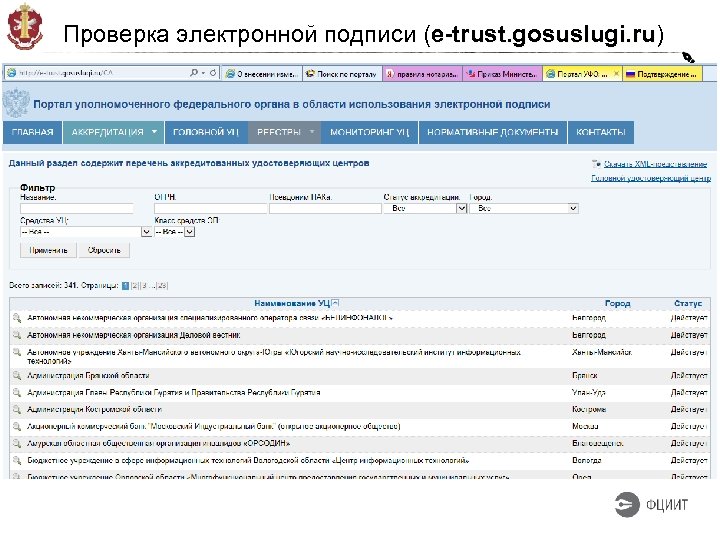Click Бюджетное учреждение Вологодской области entry
720x540 pixels.
pos(248,461)
